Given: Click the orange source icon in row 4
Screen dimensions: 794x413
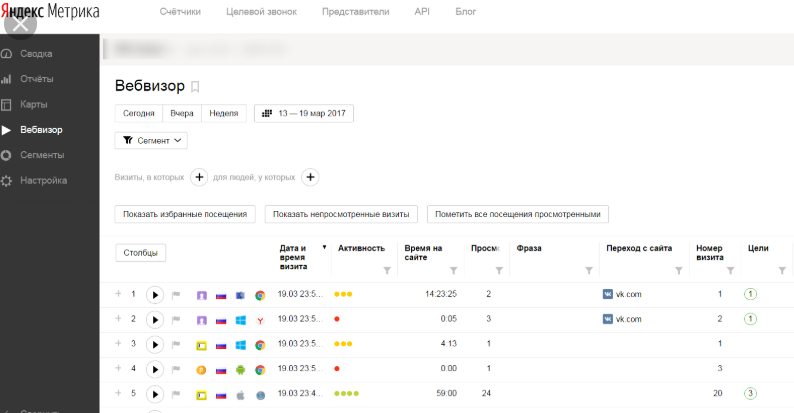Looking at the screenshot, I should point(202,370).
